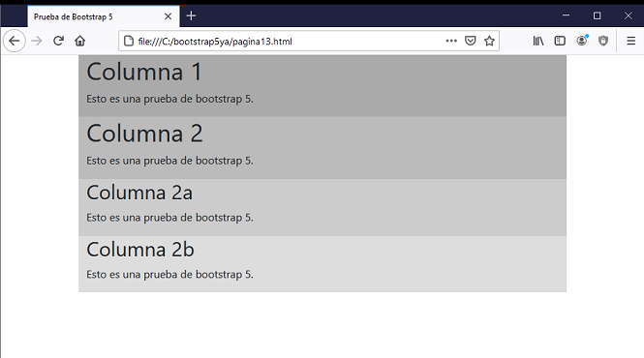Open the Firefox account icon
The height and width of the screenshot is (358, 644).
tap(582, 41)
